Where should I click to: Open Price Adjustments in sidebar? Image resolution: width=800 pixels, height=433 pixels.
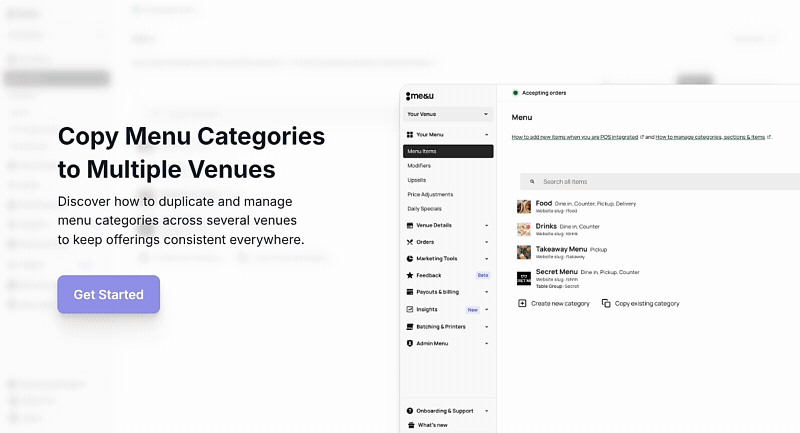430,194
